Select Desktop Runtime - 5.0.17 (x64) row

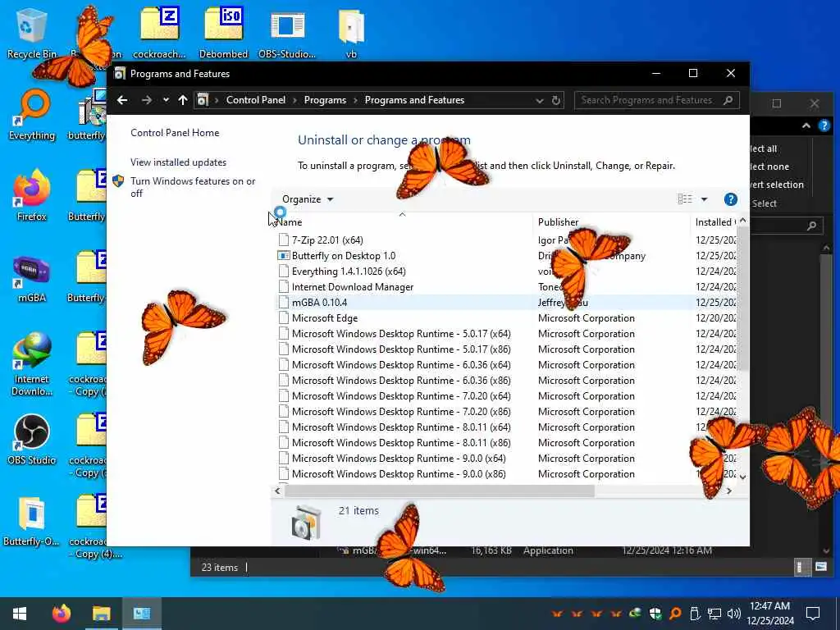tap(400, 333)
